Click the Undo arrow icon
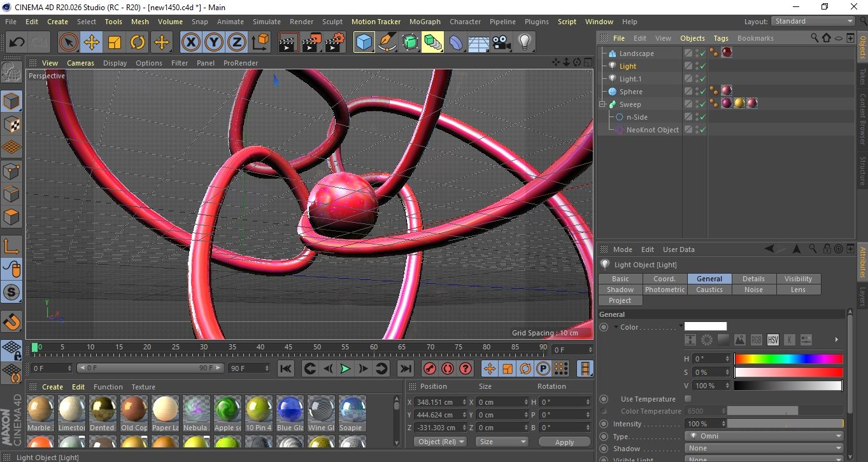This screenshot has width=868, height=462. (17, 43)
